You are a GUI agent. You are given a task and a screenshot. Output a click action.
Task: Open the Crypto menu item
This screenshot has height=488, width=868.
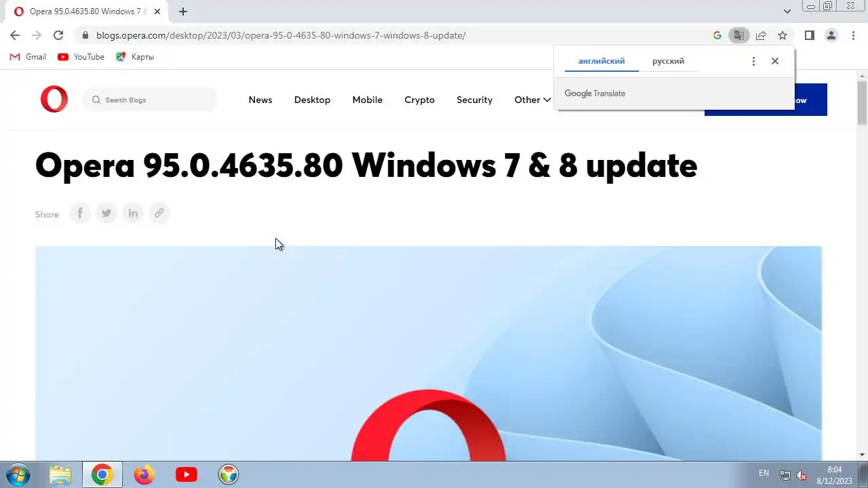pos(420,100)
